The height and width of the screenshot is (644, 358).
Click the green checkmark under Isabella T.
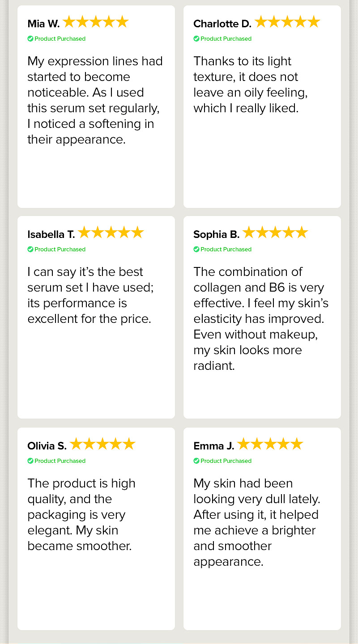coord(30,250)
